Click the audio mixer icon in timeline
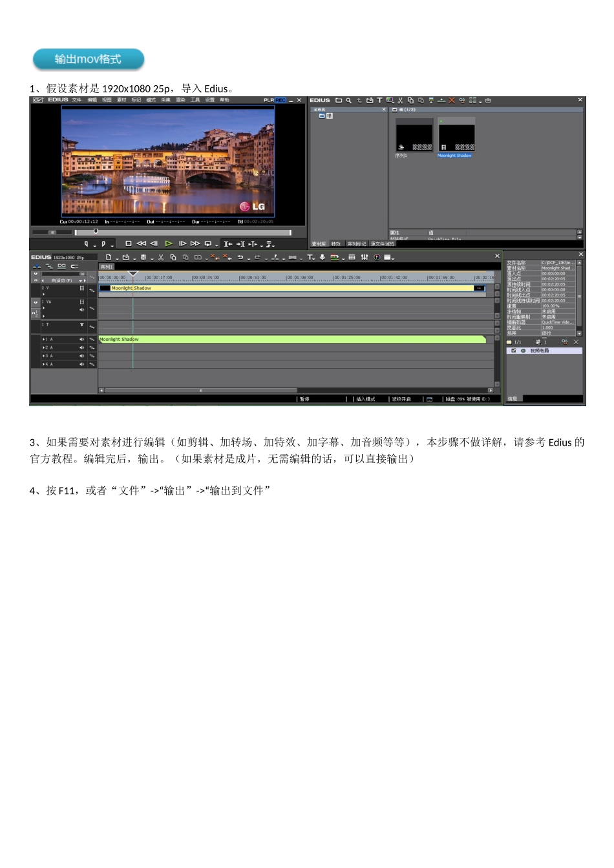The image size is (614, 868). (x=365, y=257)
